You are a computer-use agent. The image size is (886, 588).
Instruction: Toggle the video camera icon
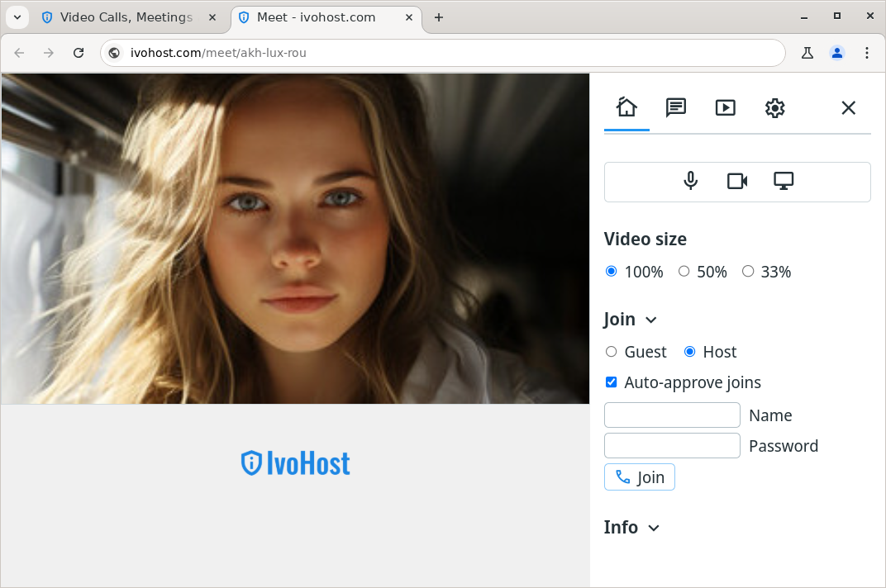(737, 181)
